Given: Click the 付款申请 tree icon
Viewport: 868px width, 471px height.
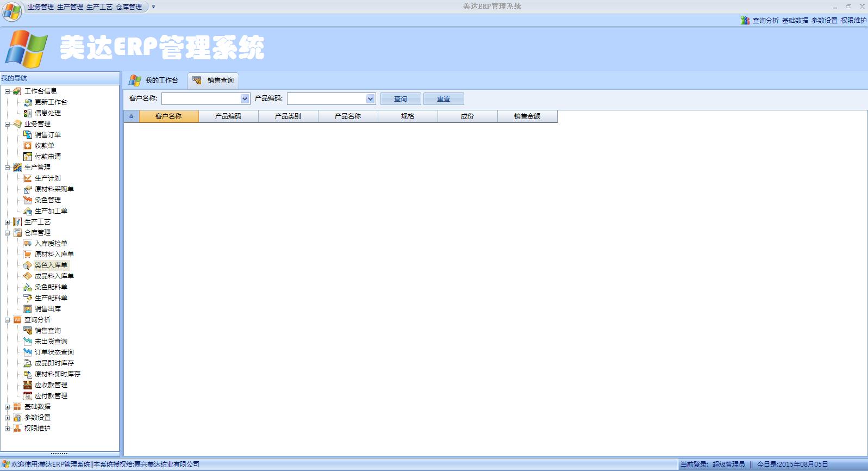Looking at the screenshot, I should pyautogui.click(x=28, y=157).
